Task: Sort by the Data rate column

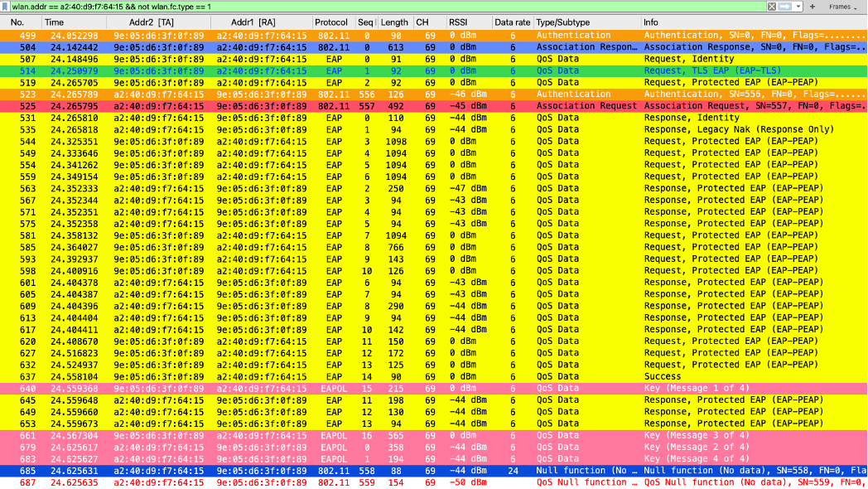Action: 511,22
